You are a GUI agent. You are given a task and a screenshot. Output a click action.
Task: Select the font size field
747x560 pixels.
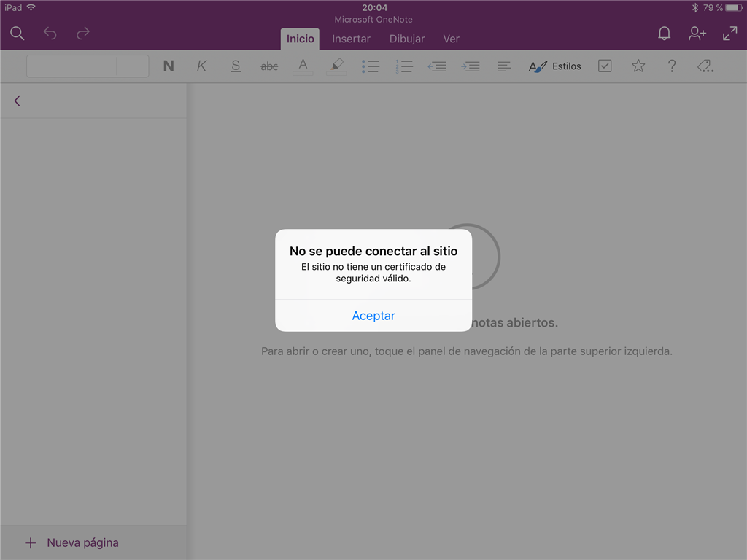pyautogui.click(x=133, y=66)
